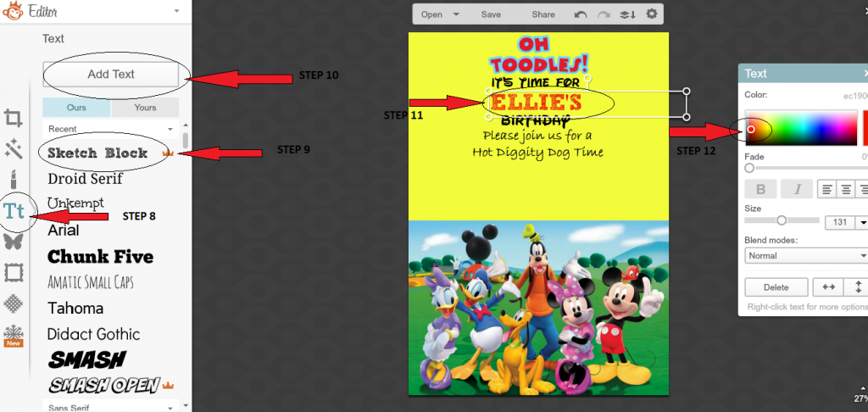Click the Undo arrow icon

580,15
